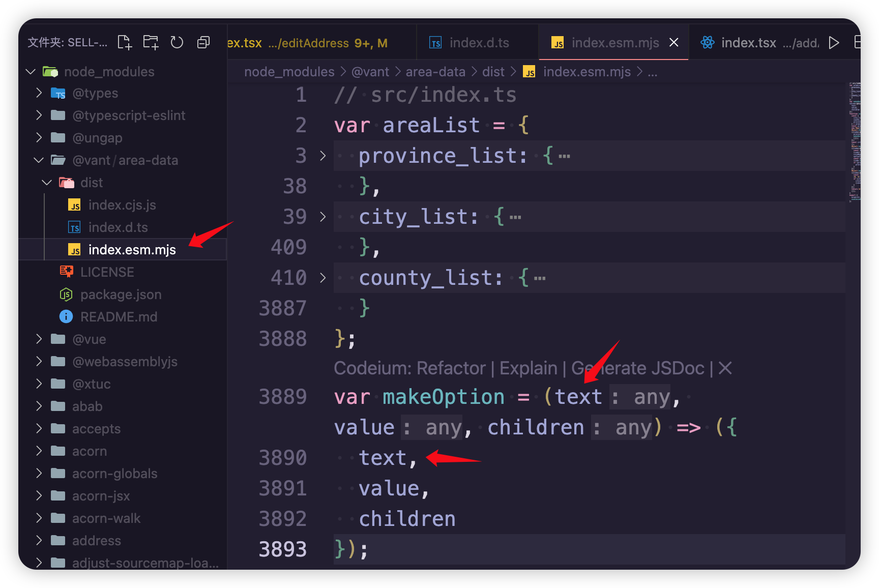This screenshot has height=588, width=879.
Task: Expand the @ungap folder
Action: [x=39, y=138]
